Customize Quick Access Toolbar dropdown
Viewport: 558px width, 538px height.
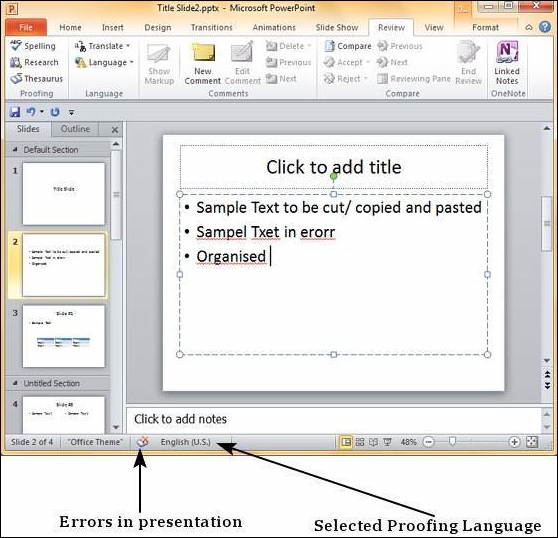[x=72, y=112]
